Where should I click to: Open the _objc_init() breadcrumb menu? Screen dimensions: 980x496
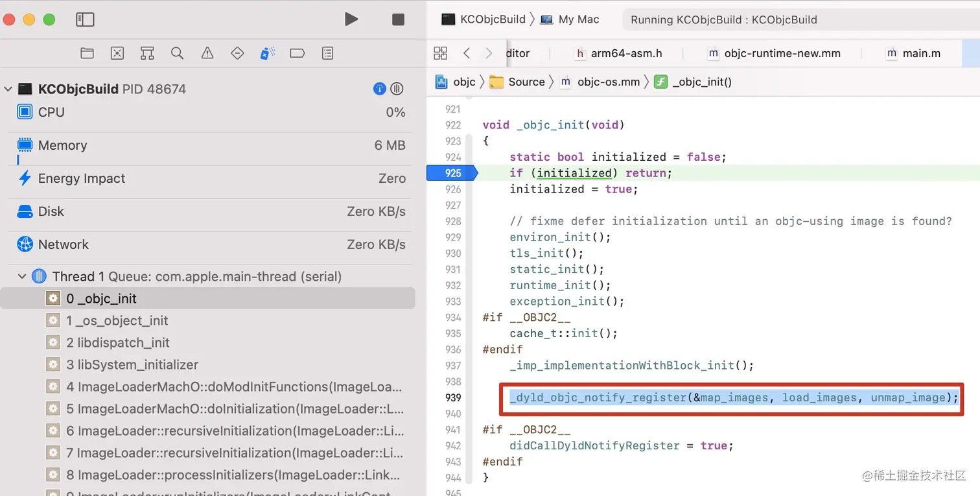(702, 82)
